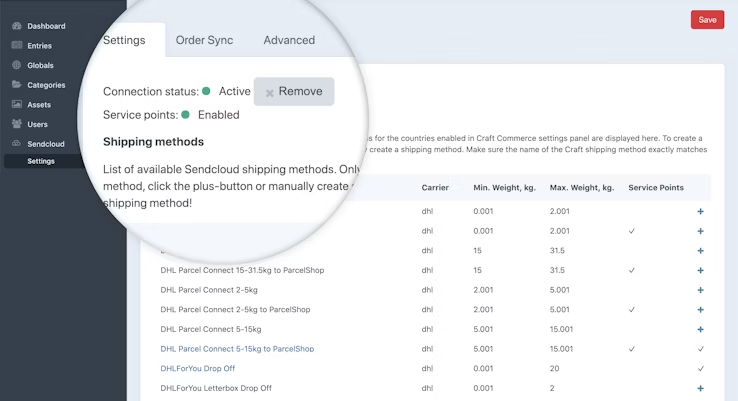Open the Sendcloud plugin section
The image size is (738, 401).
pyautogui.click(x=44, y=144)
